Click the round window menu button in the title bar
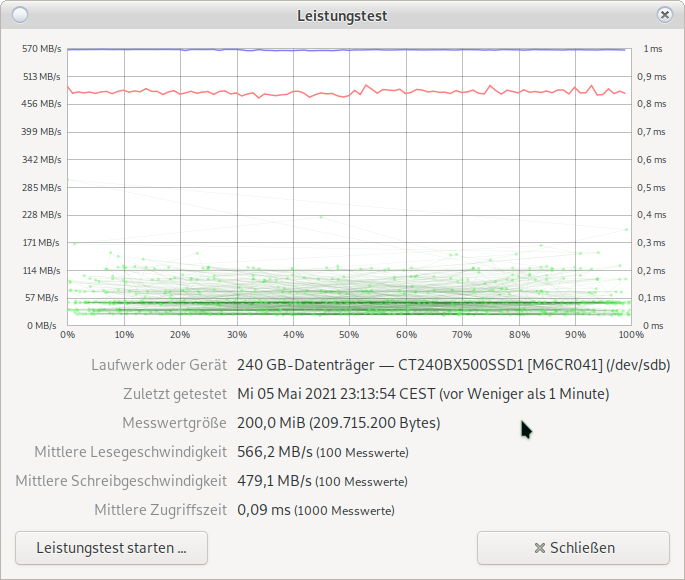 (x=20, y=15)
